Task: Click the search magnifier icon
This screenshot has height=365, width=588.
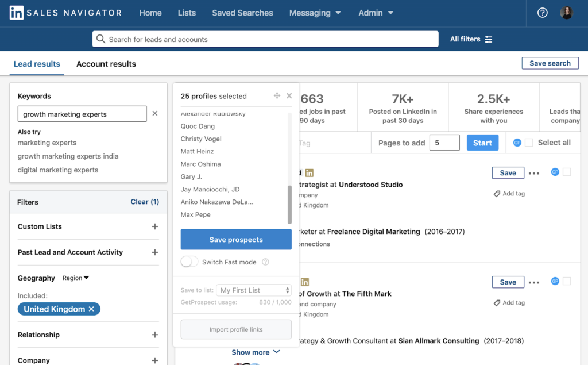Action: [x=100, y=39]
